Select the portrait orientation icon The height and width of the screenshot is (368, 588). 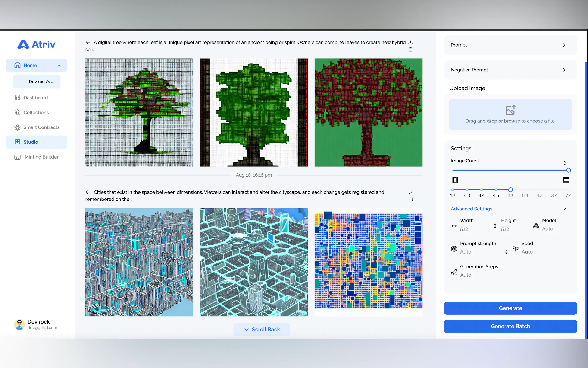455,180
